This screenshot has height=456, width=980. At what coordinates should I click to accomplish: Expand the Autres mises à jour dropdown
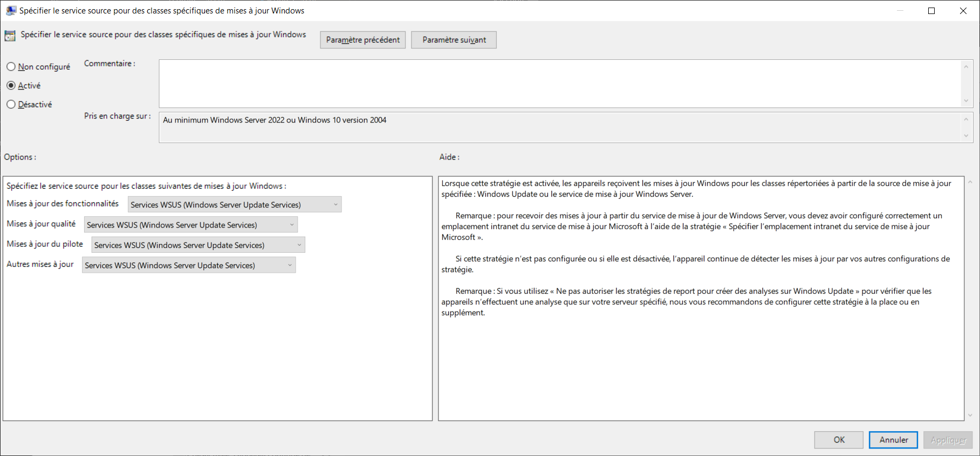[189, 265]
